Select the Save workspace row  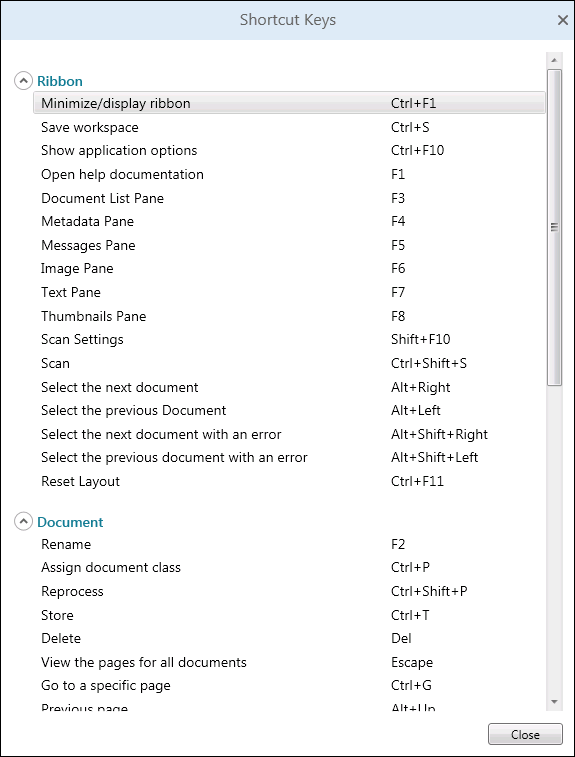click(289, 127)
